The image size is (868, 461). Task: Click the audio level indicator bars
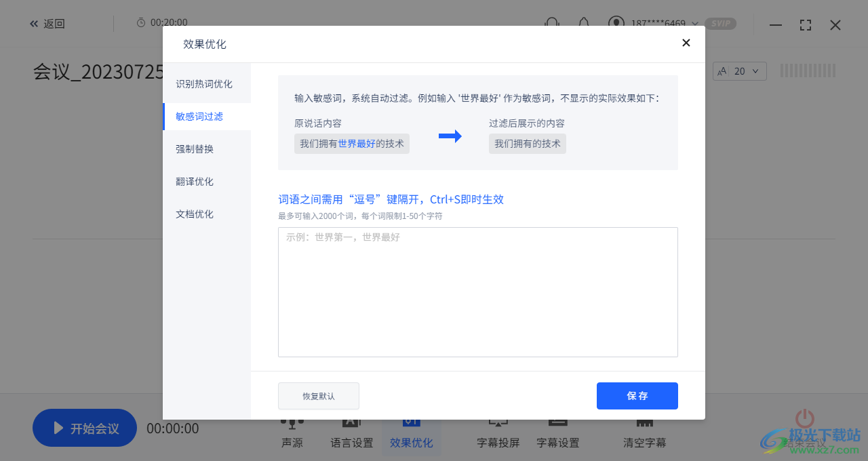pos(807,70)
